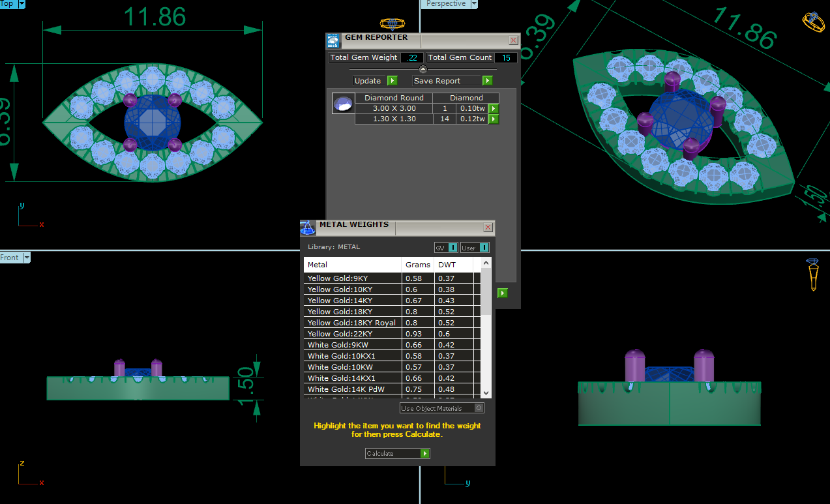Click the Metal Weights panel icon
This screenshot has width=830, height=504.
pyautogui.click(x=308, y=228)
